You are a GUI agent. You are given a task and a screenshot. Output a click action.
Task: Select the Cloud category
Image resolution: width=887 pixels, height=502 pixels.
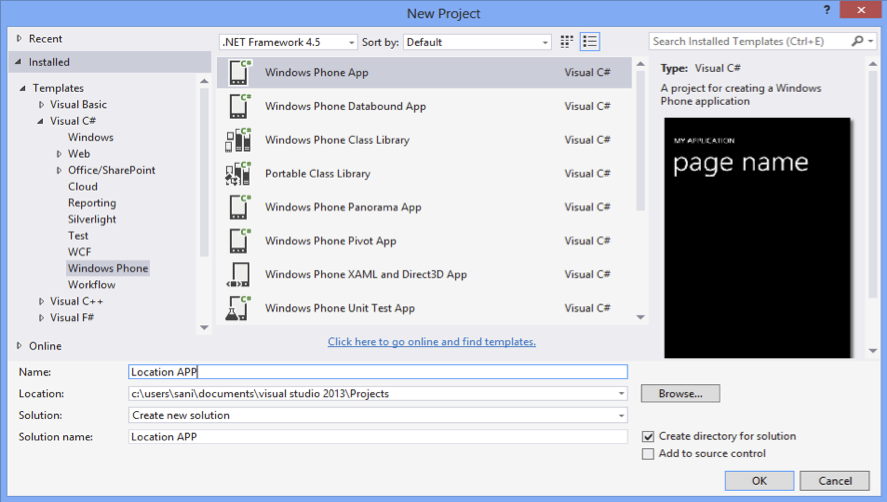pyautogui.click(x=83, y=186)
